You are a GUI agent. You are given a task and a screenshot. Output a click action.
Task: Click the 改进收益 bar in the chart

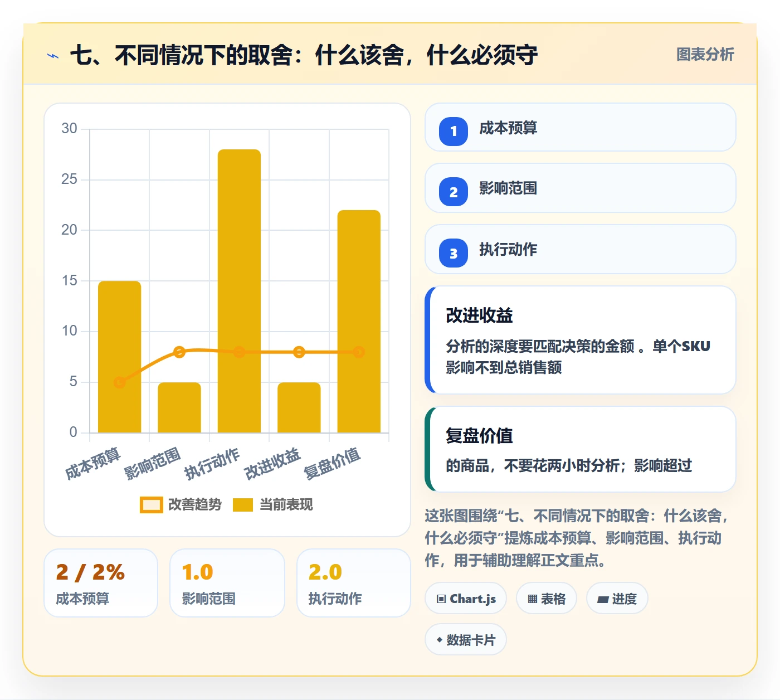click(299, 407)
